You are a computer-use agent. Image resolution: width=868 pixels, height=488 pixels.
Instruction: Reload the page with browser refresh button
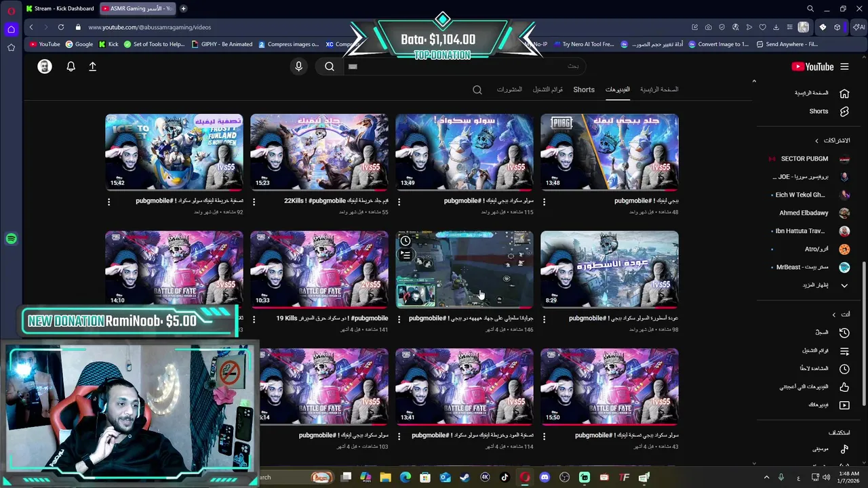point(61,27)
